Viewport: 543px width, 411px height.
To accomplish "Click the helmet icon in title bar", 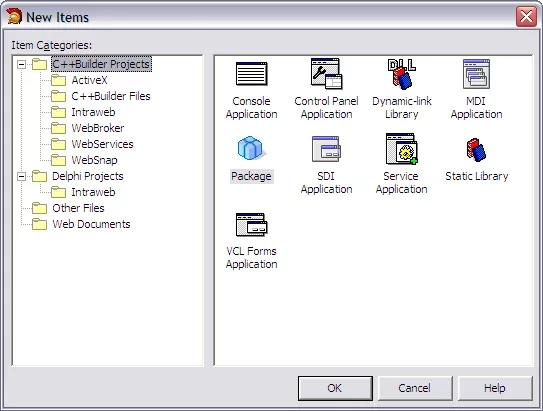I will [14, 16].
